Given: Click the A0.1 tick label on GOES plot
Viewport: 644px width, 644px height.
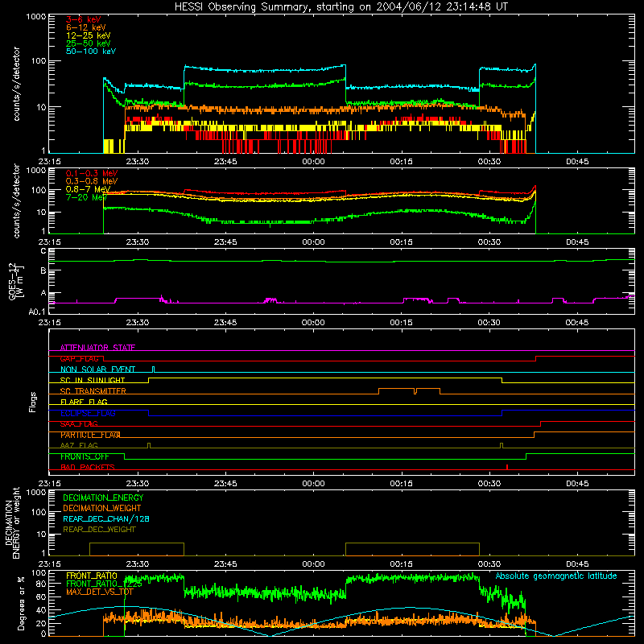Looking at the screenshot, I should pyautogui.click(x=37, y=312).
